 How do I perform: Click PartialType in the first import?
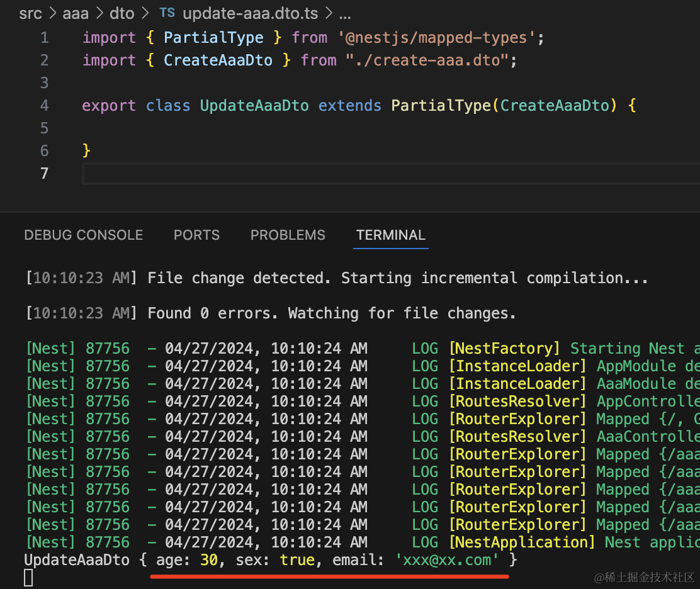213,38
